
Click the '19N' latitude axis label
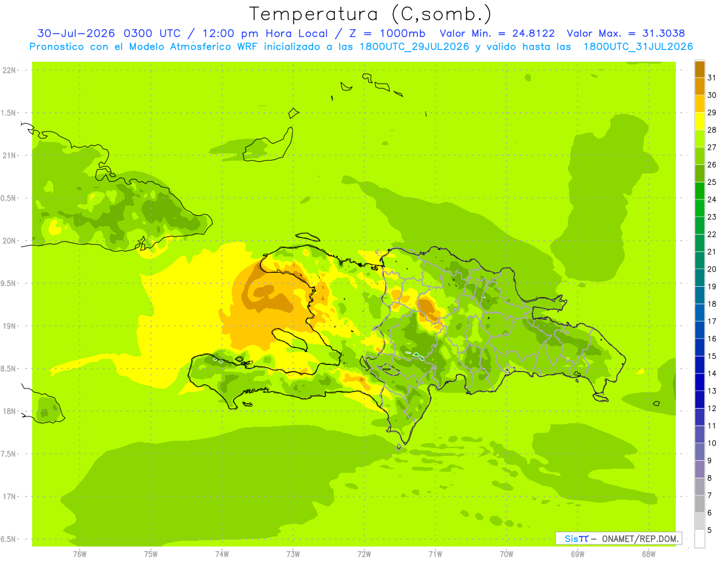[9, 326]
